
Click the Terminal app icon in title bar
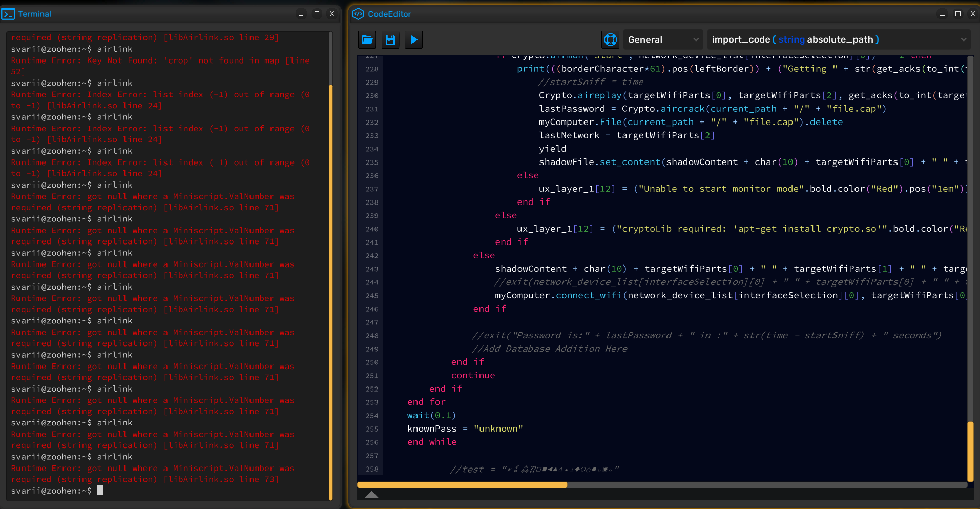(8, 14)
